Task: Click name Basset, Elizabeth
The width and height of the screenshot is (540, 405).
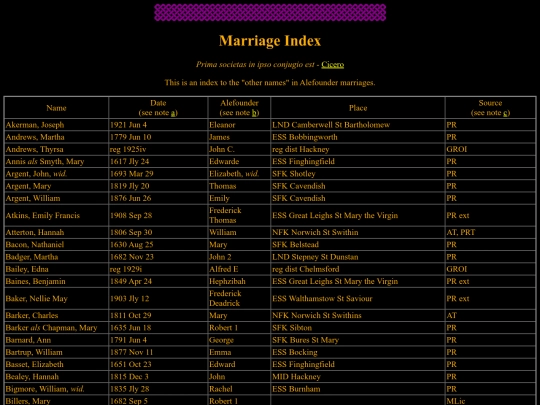Action: [x=34, y=364]
